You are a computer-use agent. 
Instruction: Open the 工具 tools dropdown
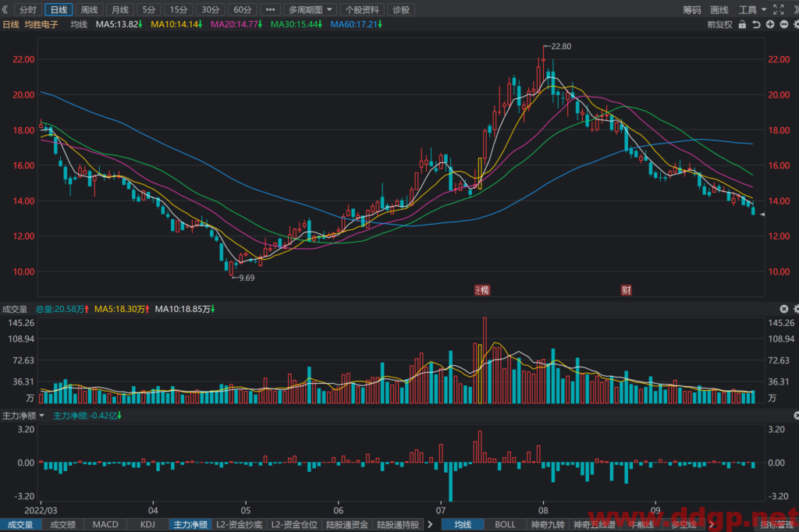click(x=752, y=9)
